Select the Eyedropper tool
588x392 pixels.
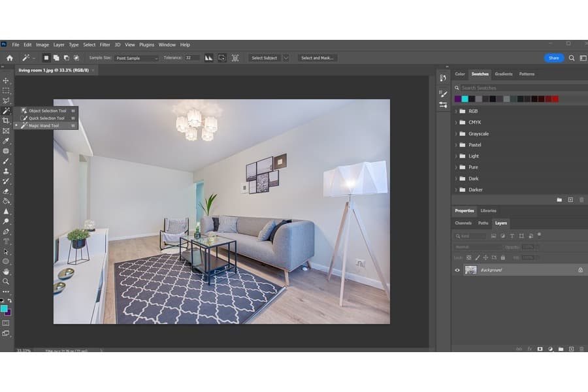[6, 141]
